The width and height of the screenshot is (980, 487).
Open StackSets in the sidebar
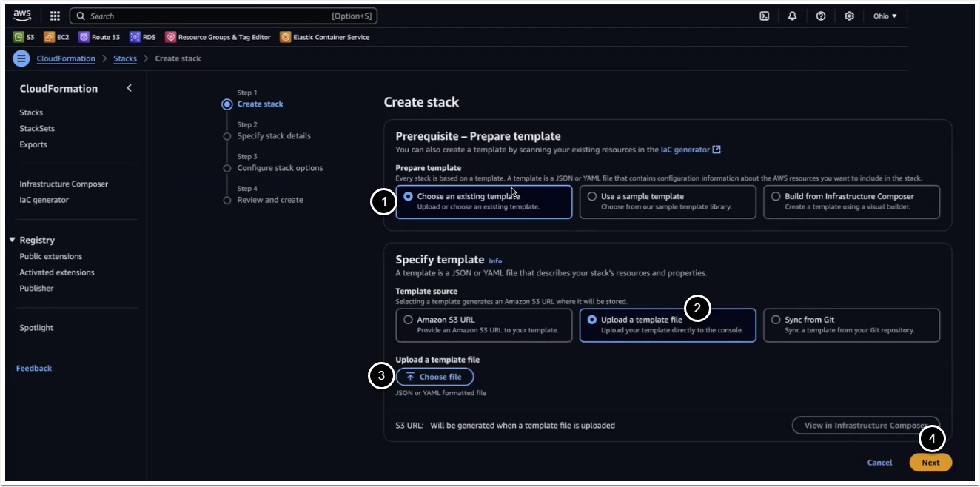[37, 129]
